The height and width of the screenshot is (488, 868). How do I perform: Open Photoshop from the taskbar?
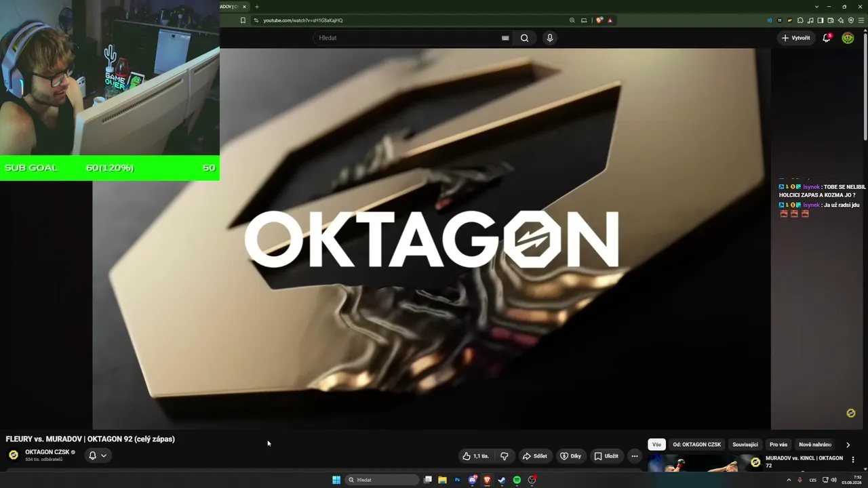tap(457, 480)
